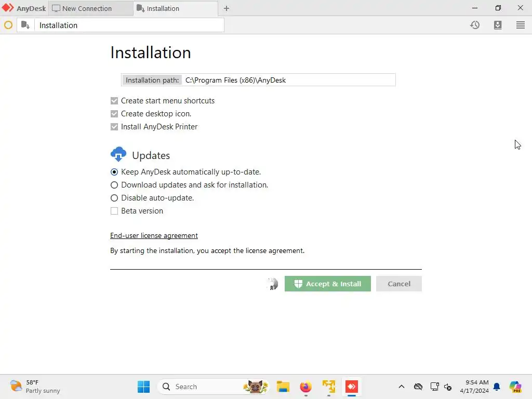
Task: Click the Updates cloud download icon
Action: [118, 154]
